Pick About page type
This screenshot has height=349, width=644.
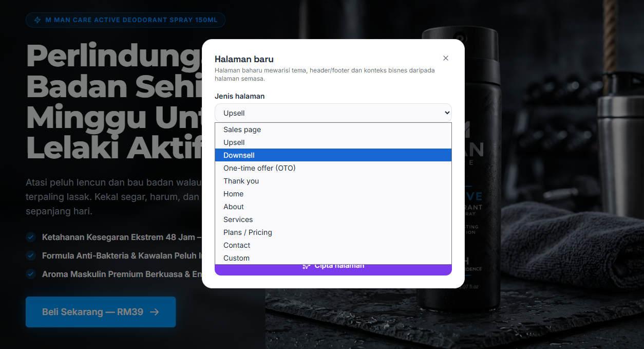coord(333,207)
